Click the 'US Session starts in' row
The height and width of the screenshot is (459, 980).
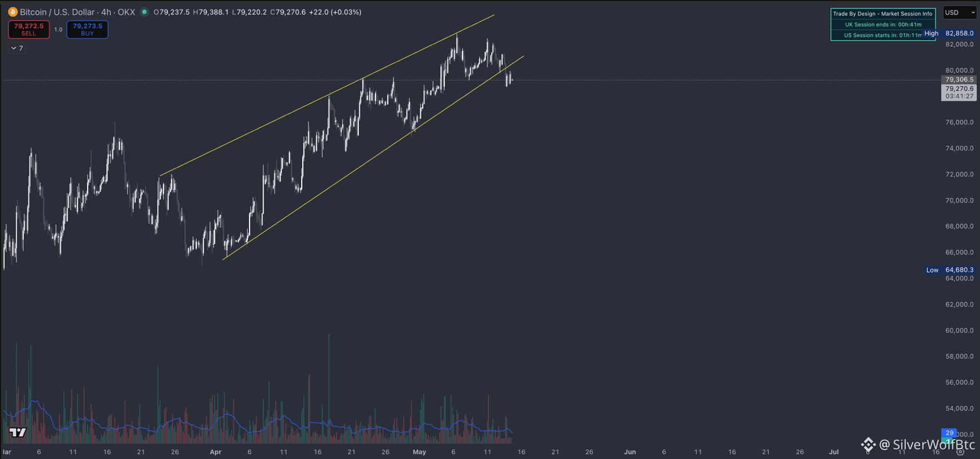coord(883,35)
